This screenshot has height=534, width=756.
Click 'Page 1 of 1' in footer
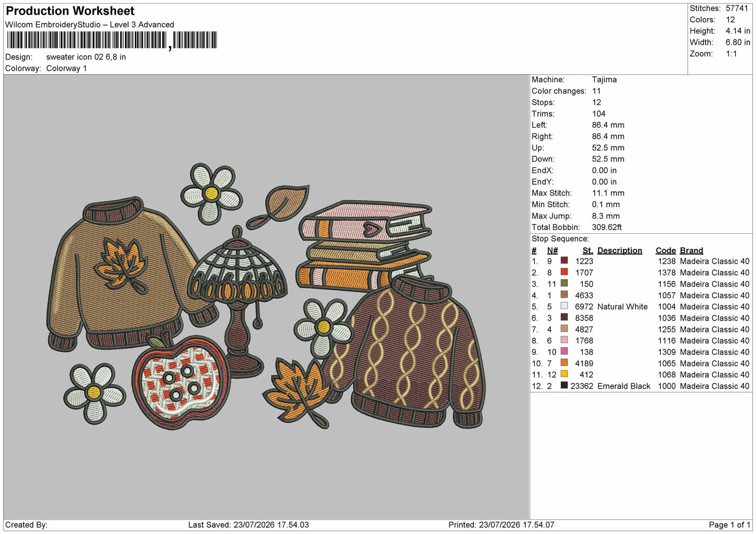pyautogui.click(x=729, y=525)
